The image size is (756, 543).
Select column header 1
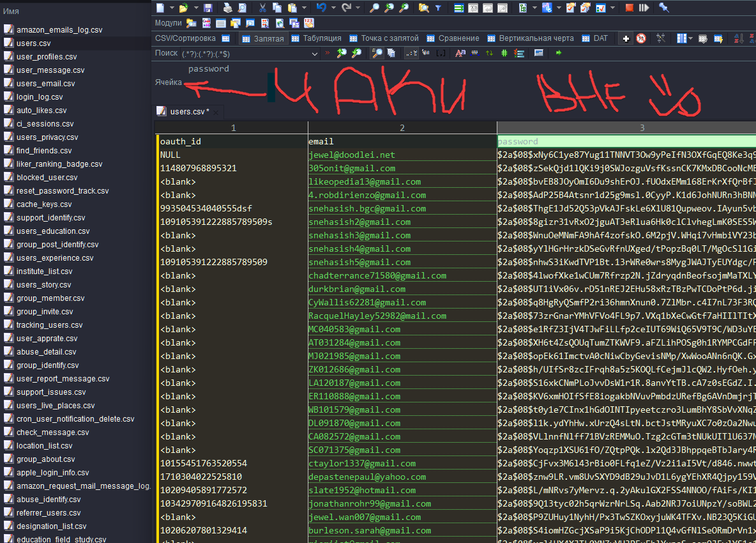[233, 128]
